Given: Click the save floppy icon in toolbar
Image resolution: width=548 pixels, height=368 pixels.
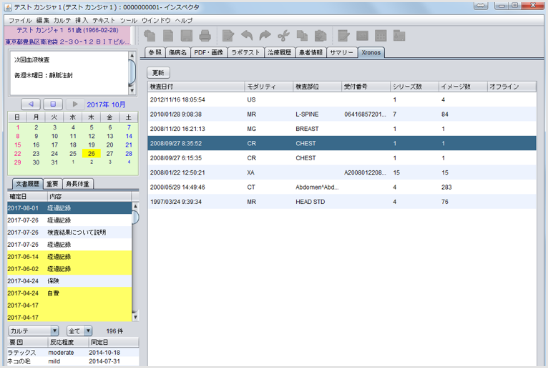Looking at the screenshot, I should [x=187, y=36].
